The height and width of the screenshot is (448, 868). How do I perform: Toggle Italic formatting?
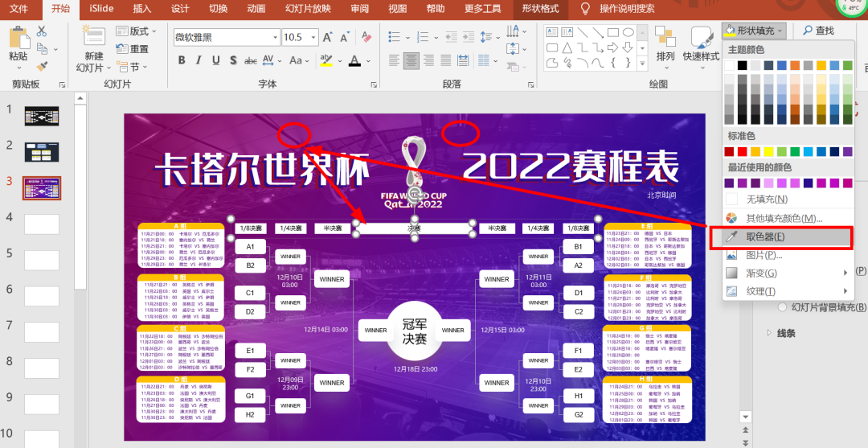(199, 60)
